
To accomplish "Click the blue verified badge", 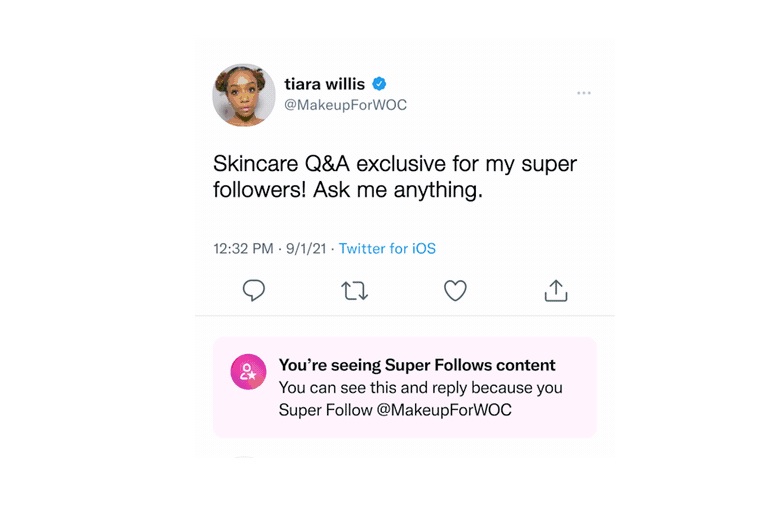I will tap(380, 84).
